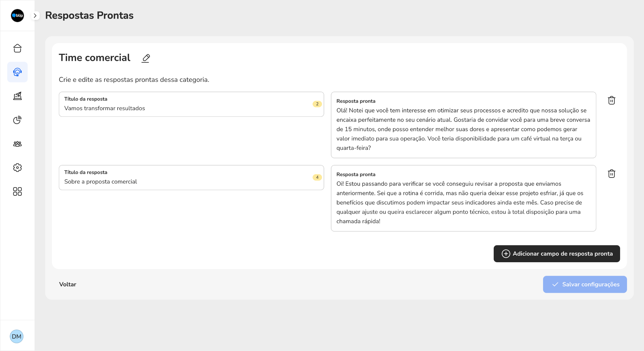
Task: Focus the Sobre a proposta comercial title field
Action: tap(191, 178)
